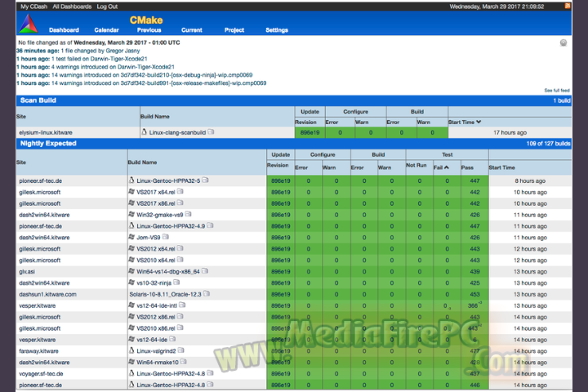588x392 pixels.
Task: Open the Solaris-10-8.11_Oracle-12.3 build name
Action: pos(165,295)
